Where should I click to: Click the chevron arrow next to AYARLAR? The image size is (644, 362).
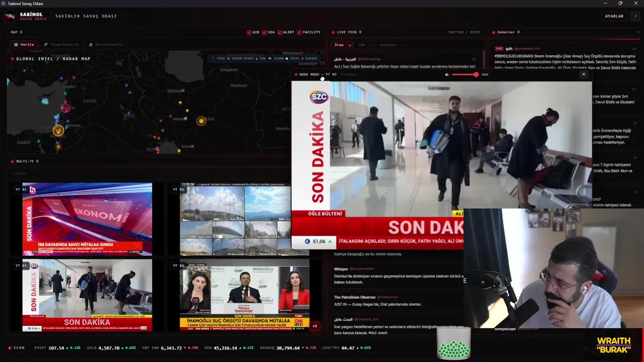click(635, 16)
